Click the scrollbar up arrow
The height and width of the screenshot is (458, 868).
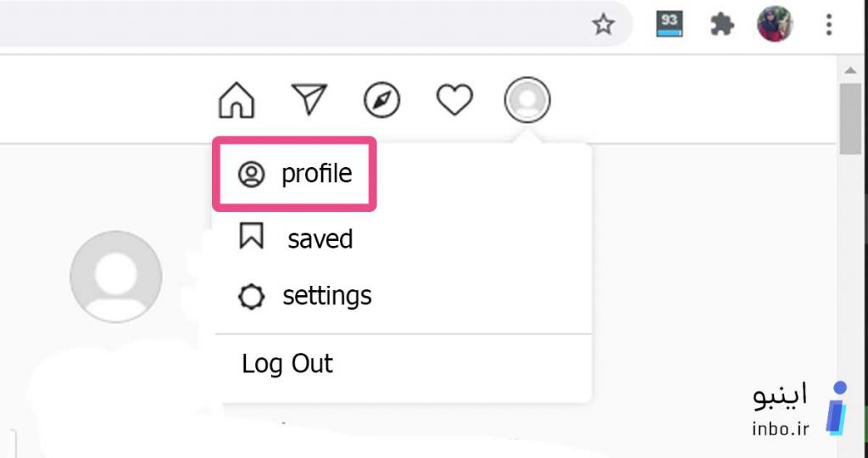849,70
